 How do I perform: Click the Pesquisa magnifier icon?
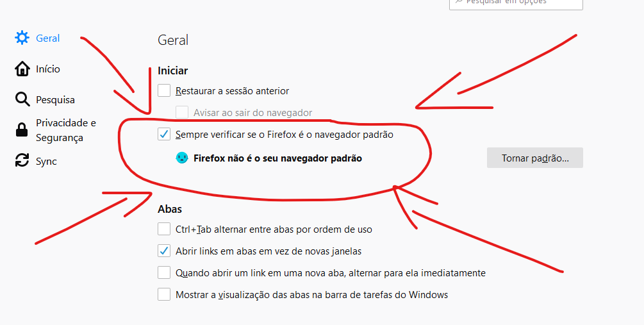[22, 99]
